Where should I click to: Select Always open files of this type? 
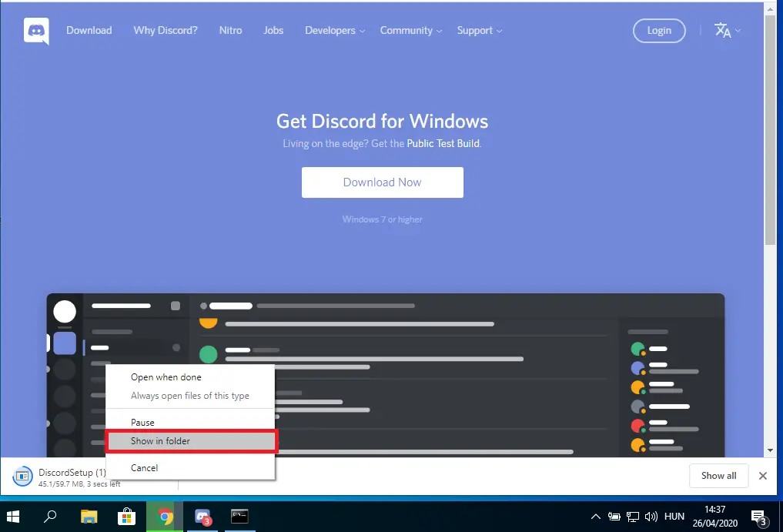[x=190, y=396]
